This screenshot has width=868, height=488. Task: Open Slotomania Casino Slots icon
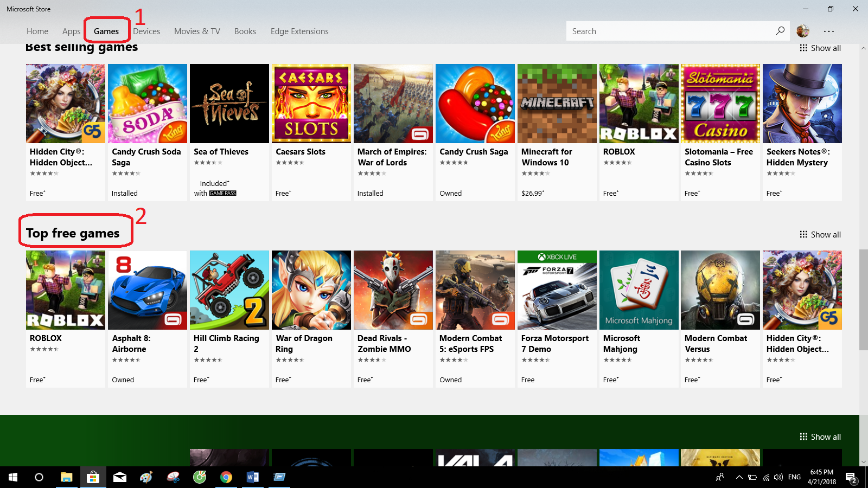[720, 104]
